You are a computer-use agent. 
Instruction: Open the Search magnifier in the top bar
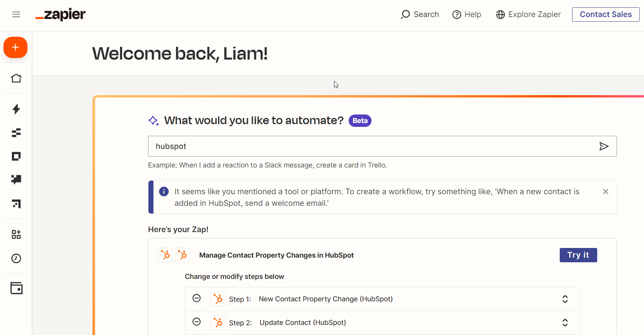pyautogui.click(x=405, y=14)
